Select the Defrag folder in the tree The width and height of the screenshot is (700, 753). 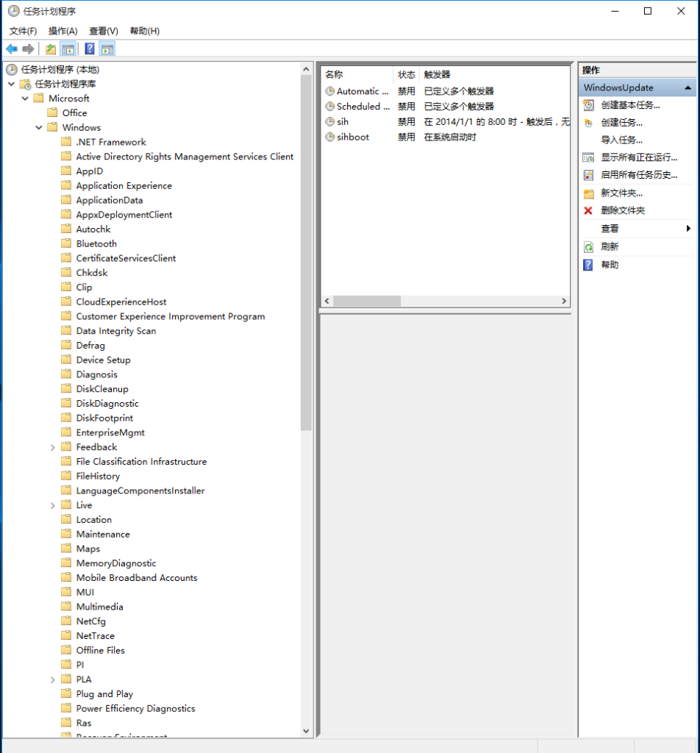[90, 346]
